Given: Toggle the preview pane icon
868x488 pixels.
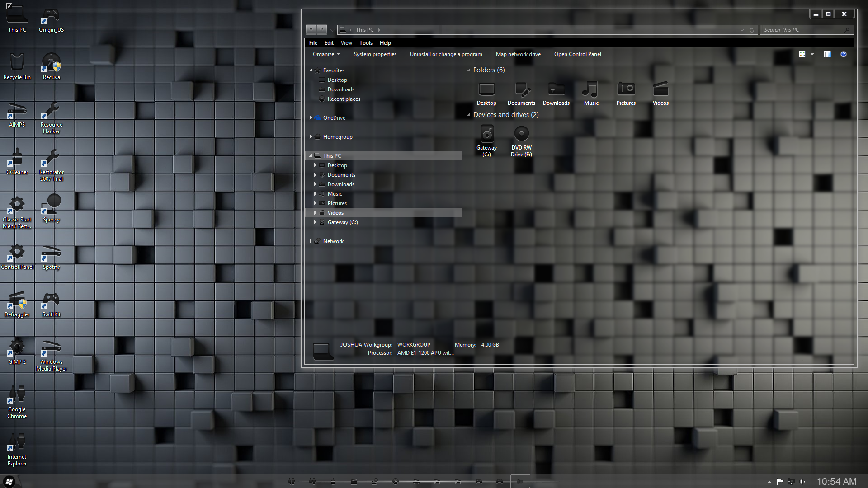Looking at the screenshot, I should [x=827, y=54].
